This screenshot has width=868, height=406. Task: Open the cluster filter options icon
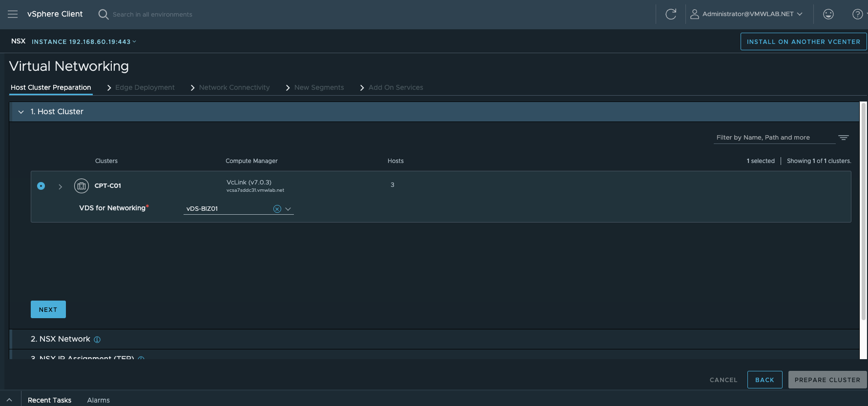point(844,138)
